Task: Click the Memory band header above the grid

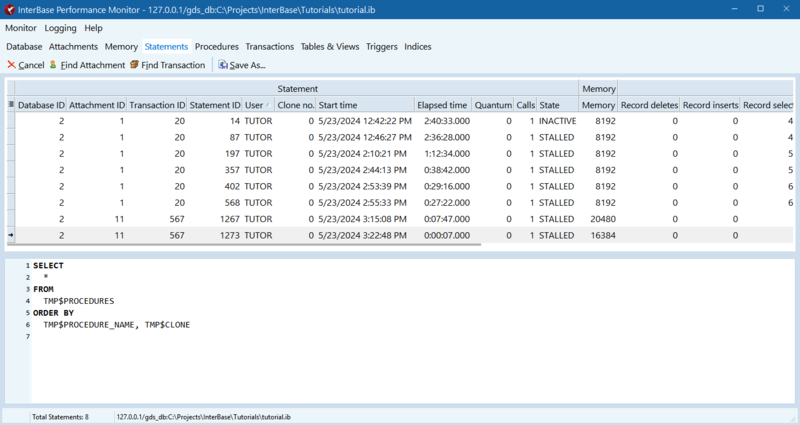Action: [598, 88]
